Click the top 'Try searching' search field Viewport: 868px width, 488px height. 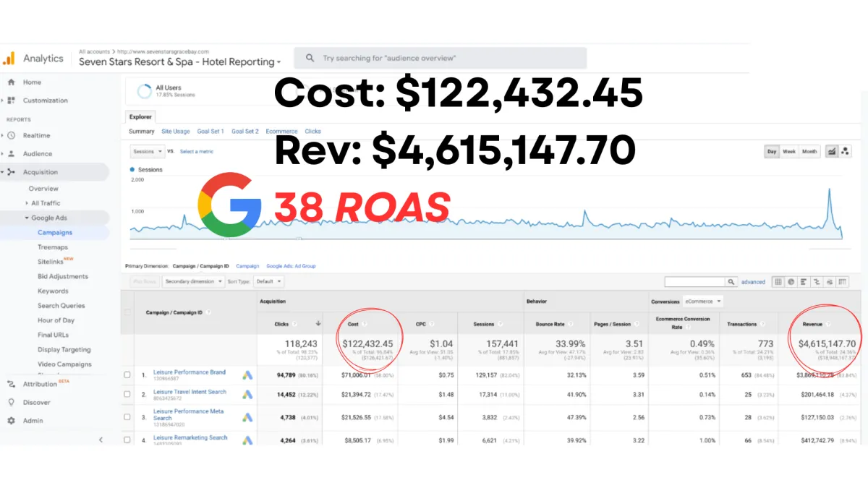point(440,58)
